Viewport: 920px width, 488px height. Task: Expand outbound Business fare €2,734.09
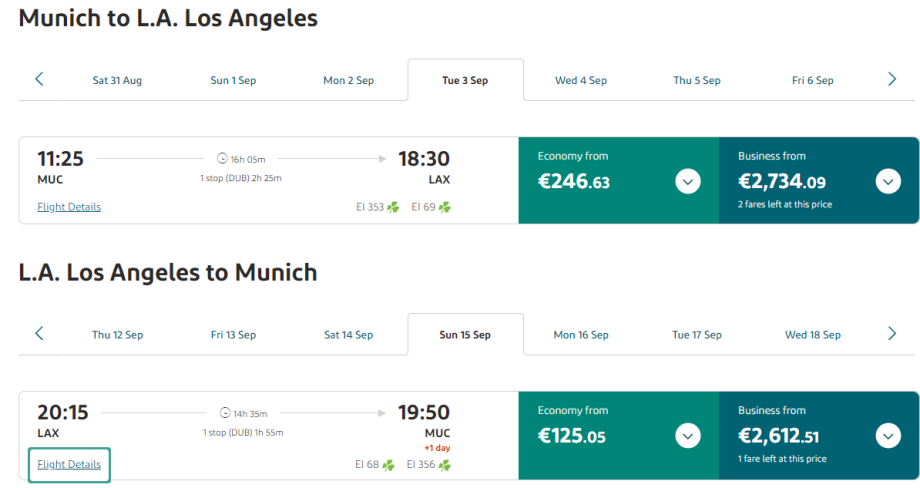[888, 181]
